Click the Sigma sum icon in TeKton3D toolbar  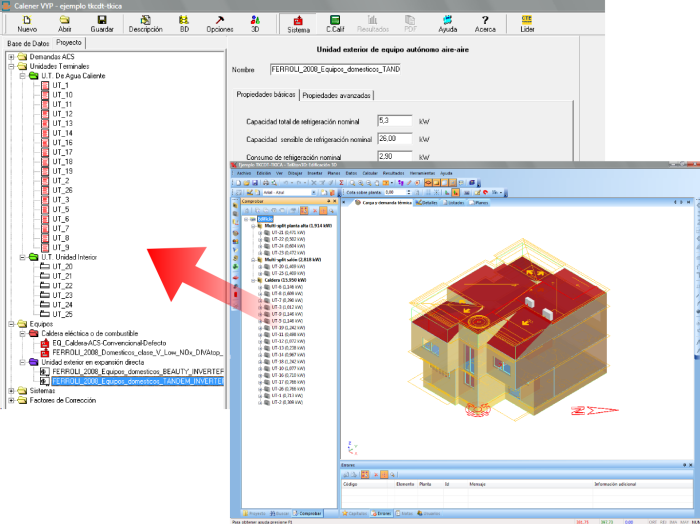342,183
